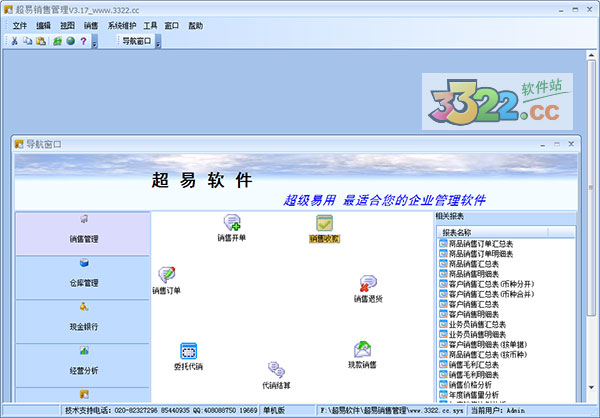
Task: Select report 销售毛利汇总表
Action: (469, 364)
